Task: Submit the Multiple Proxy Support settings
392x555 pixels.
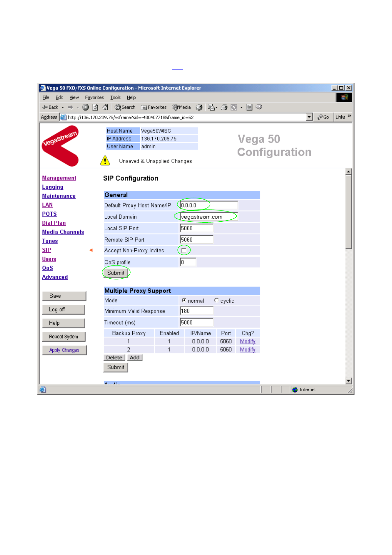Action: point(116,367)
